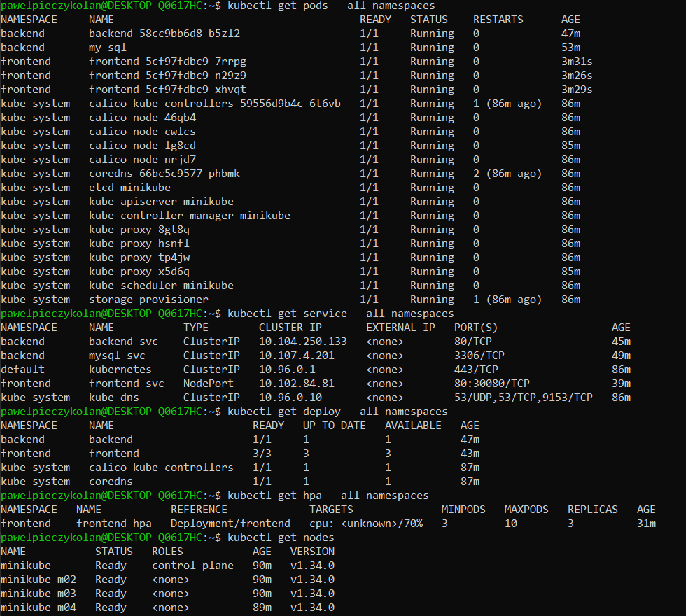Click cluster IP 10.96.0.10
The height and width of the screenshot is (616, 686).
coord(290,398)
